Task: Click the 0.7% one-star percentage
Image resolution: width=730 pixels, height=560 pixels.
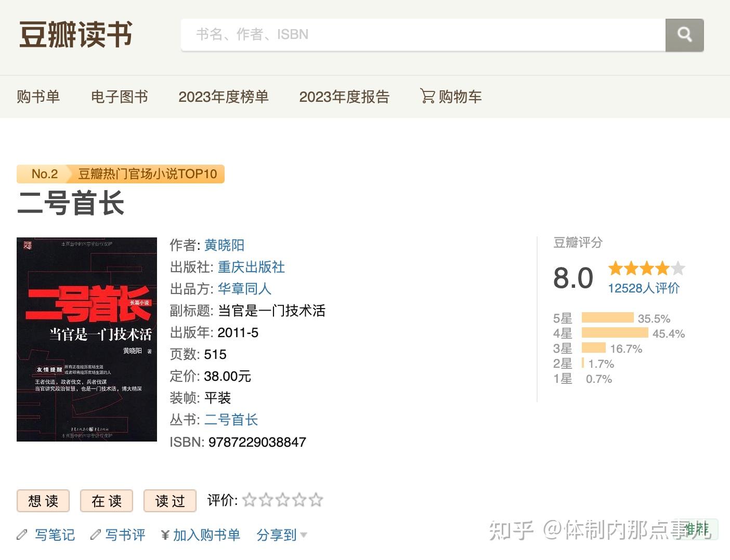Action: pos(599,379)
